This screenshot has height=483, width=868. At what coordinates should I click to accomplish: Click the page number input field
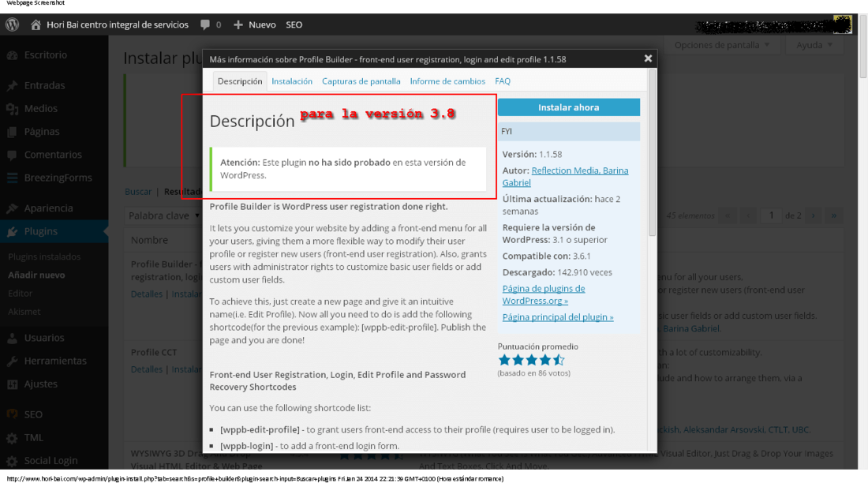click(771, 215)
